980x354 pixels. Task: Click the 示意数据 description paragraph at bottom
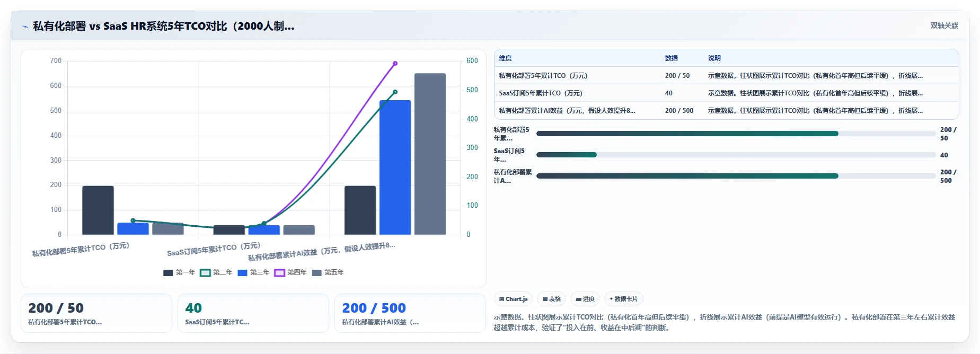point(725,322)
